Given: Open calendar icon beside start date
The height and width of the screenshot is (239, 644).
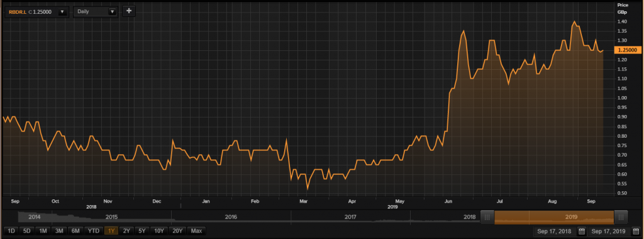Looking at the screenshot, I should click(x=582, y=231).
